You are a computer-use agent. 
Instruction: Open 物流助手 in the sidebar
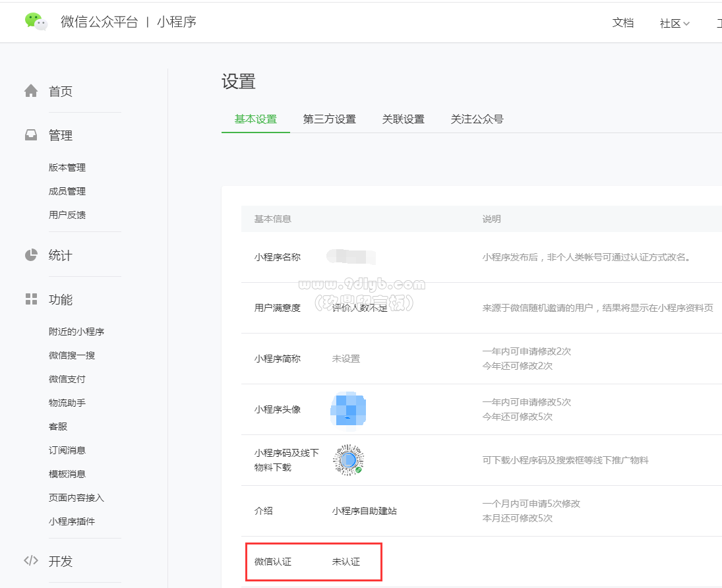pyautogui.click(x=67, y=403)
